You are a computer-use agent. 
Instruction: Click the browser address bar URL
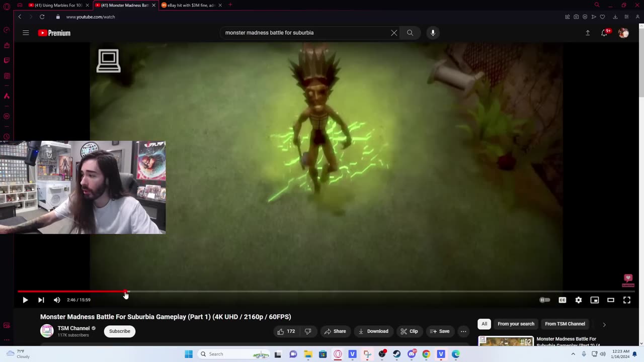click(x=91, y=17)
